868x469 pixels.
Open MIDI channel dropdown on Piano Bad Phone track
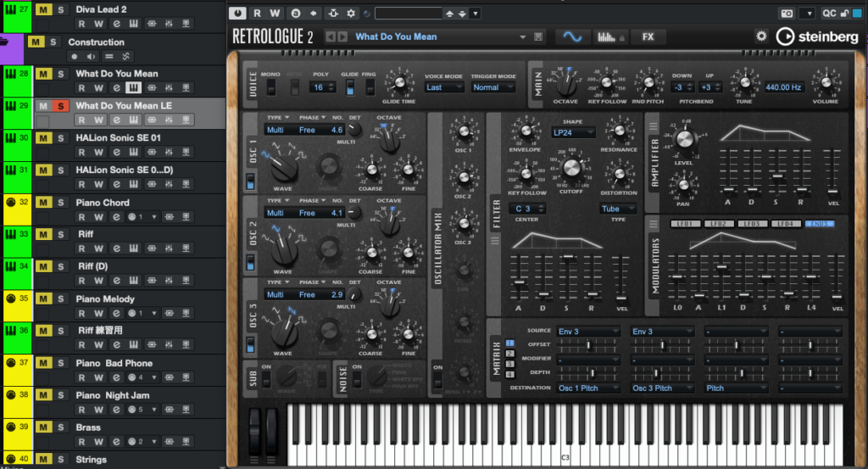pos(154,377)
